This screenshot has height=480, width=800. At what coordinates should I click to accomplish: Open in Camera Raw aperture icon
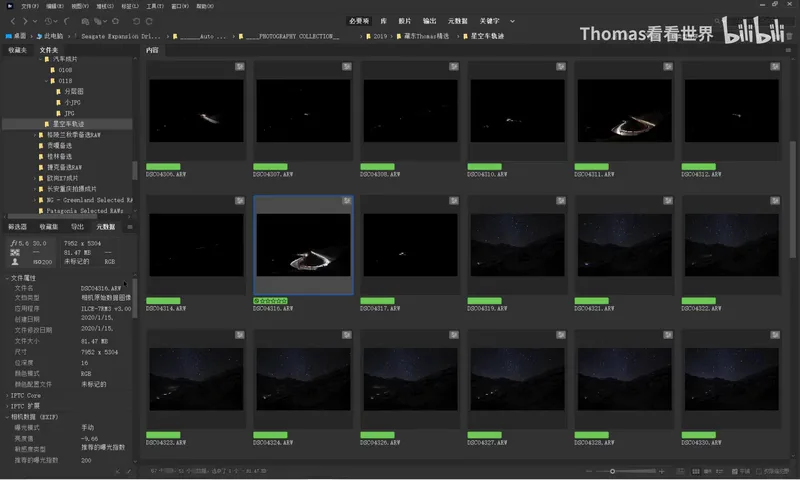point(116,21)
